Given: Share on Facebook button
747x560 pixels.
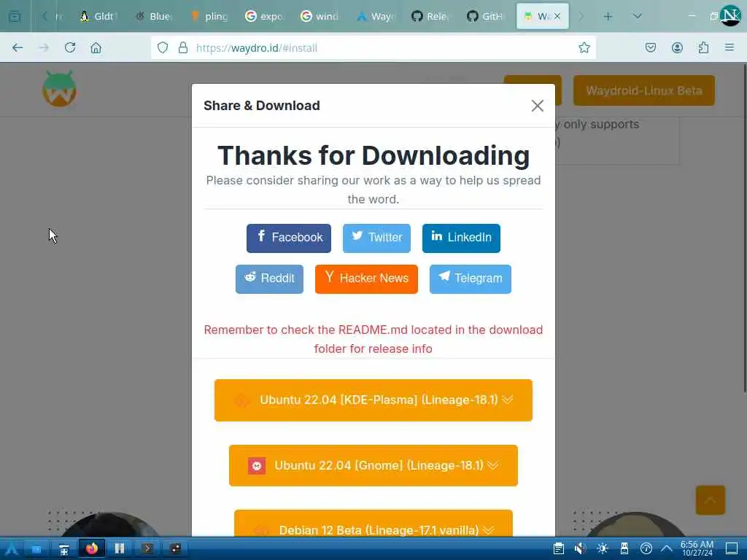Looking at the screenshot, I should pos(289,238).
